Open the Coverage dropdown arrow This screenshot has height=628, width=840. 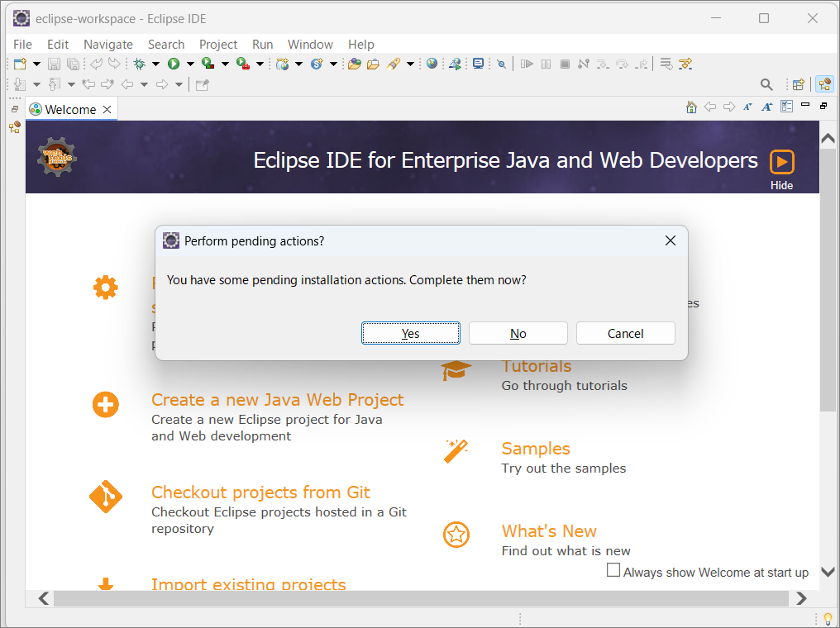pyautogui.click(x=225, y=64)
